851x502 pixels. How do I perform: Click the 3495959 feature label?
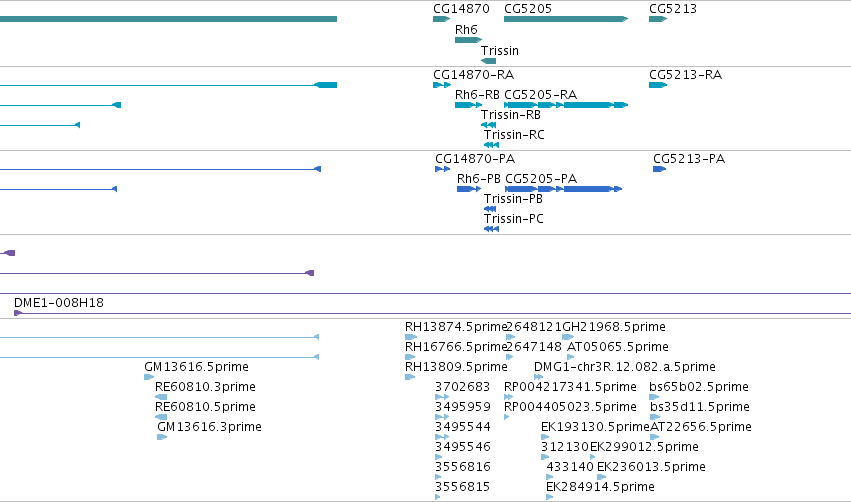(x=462, y=407)
